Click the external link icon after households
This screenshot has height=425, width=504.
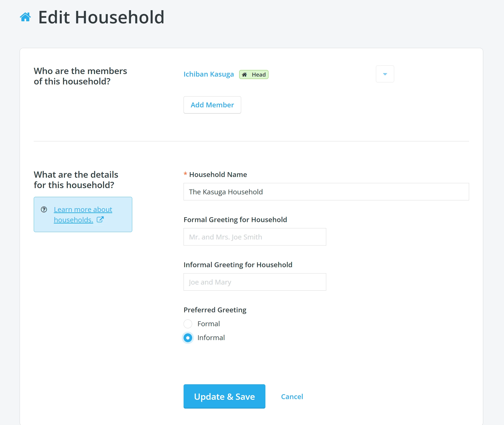[x=100, y=220]
